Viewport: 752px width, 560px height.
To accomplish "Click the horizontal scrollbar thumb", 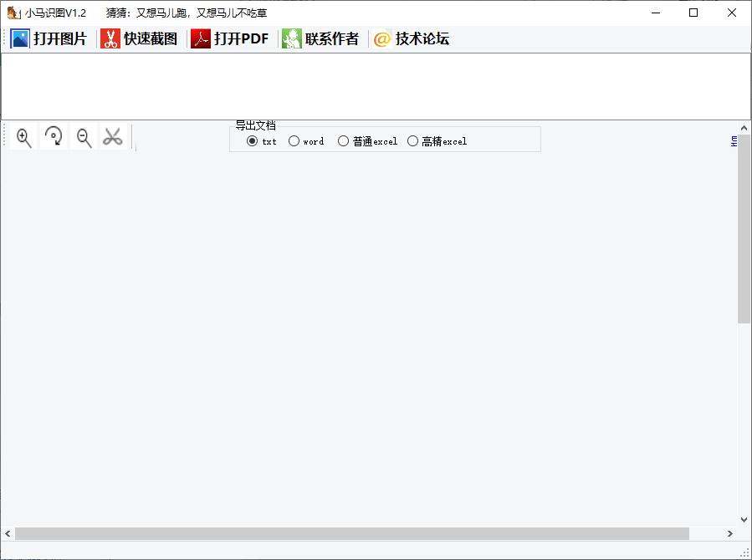I will coord(352,533).
